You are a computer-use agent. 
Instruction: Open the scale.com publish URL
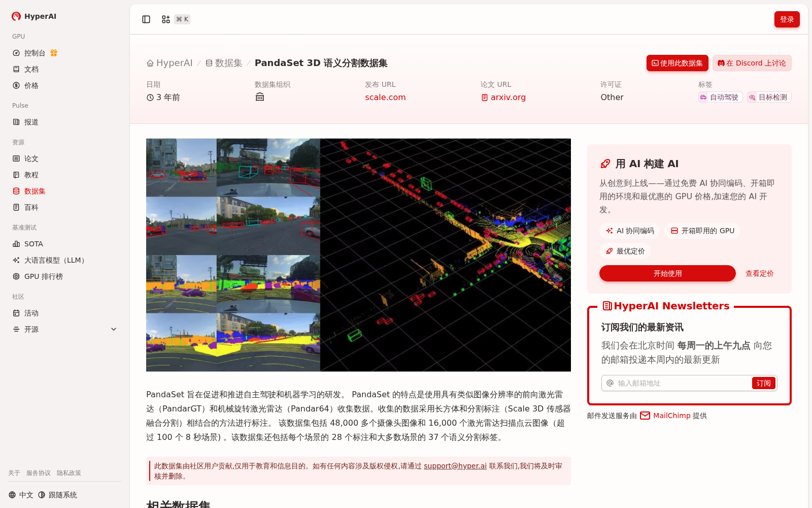point(385,97)
